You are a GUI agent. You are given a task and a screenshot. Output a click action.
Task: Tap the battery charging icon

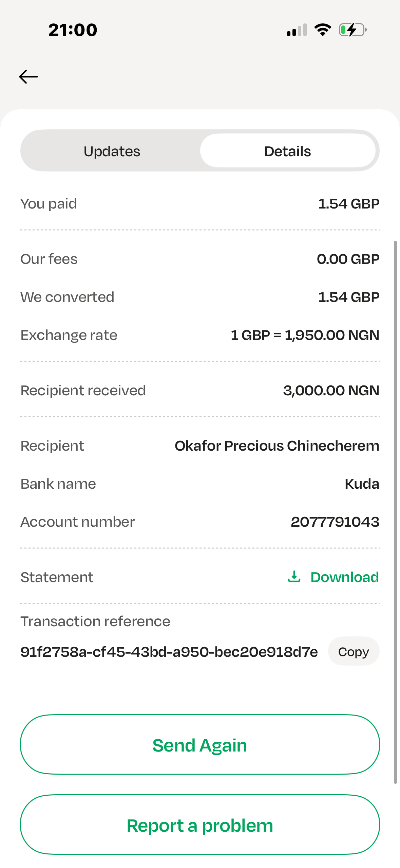coord(353,30)
